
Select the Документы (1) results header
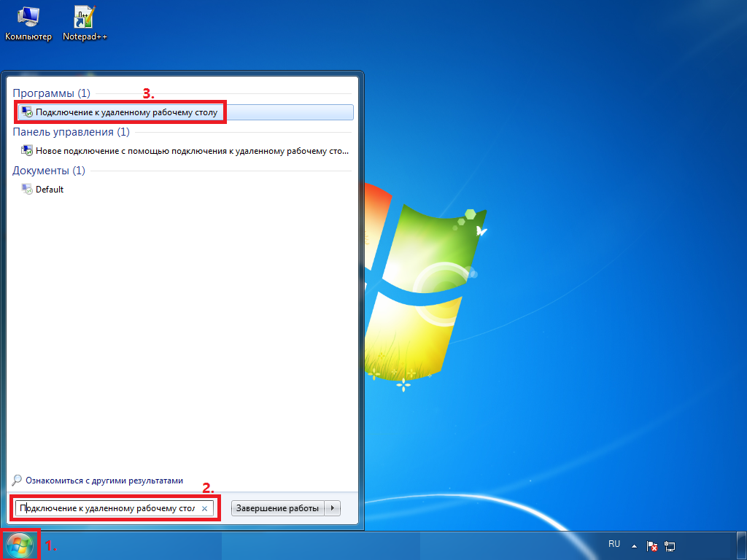pyautogui.click(x=49, y=171)
